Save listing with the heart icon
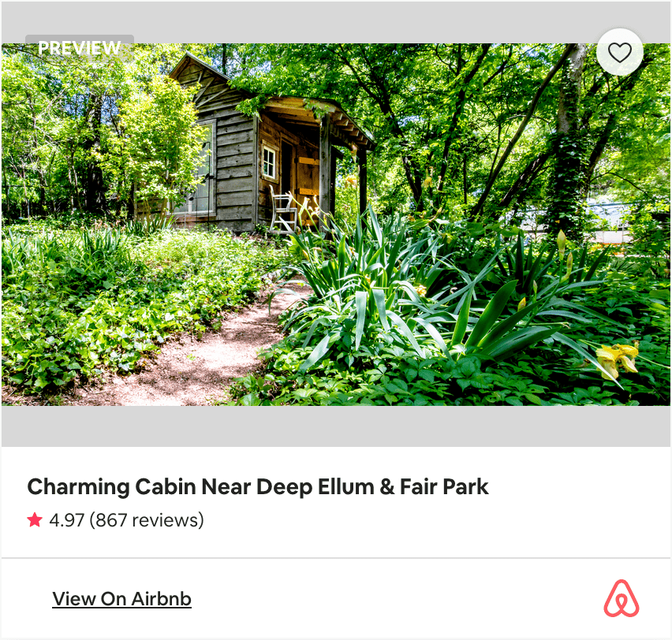 620,52
